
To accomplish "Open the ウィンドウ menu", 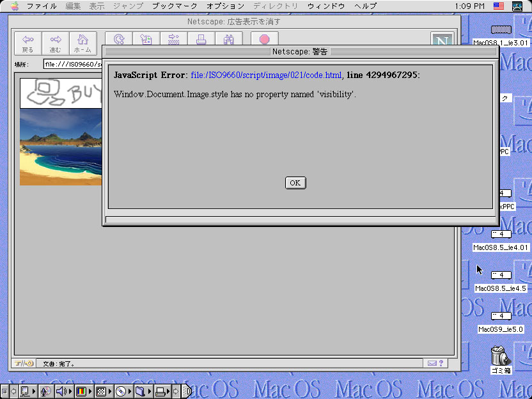I will 326,6.
